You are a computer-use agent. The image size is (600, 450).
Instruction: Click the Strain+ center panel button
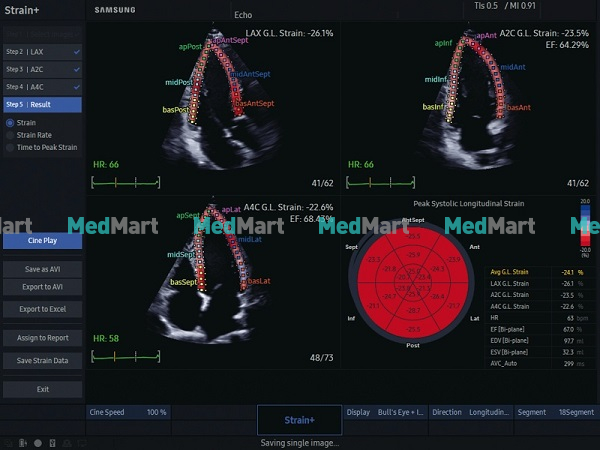click(299, 420)
